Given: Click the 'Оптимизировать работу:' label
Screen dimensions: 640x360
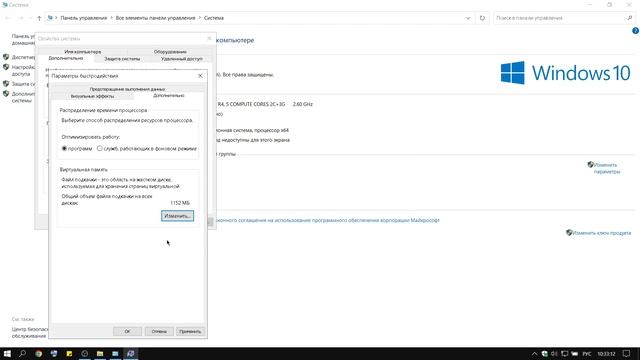Looking at the screenshot, I should click(x=91, y=137).
